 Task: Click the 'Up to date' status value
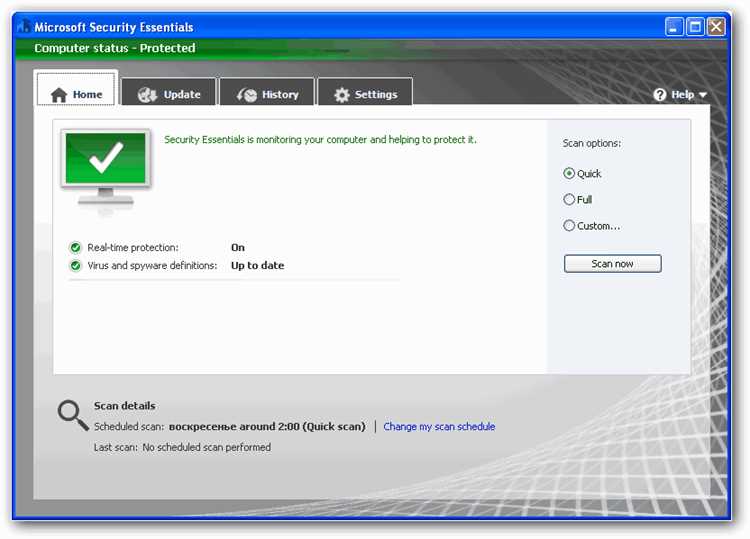[257, 265]
